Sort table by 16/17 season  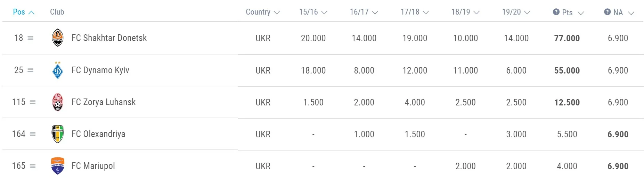pos(364,12)
